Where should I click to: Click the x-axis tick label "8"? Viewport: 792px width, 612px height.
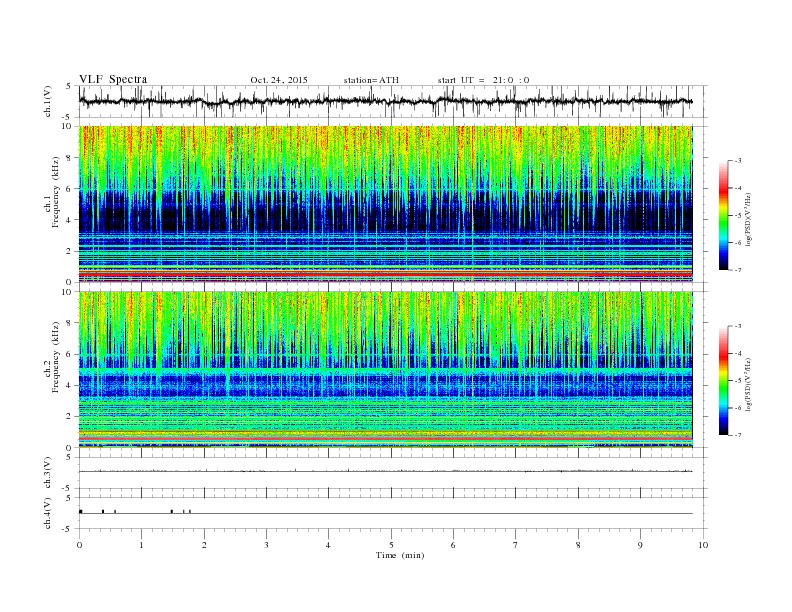pos(578,545)
